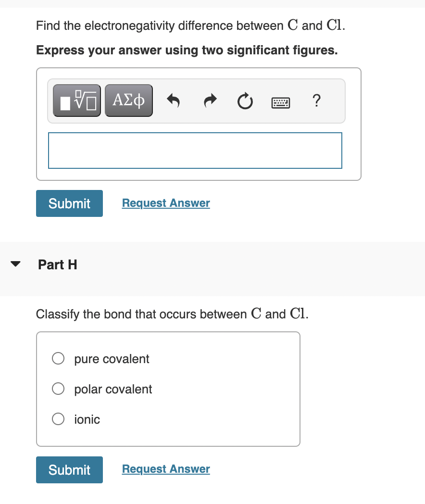The height and width of the screenshot is (504, 425).
Task: Select the polar covalent option
Action: click(58, 389)
